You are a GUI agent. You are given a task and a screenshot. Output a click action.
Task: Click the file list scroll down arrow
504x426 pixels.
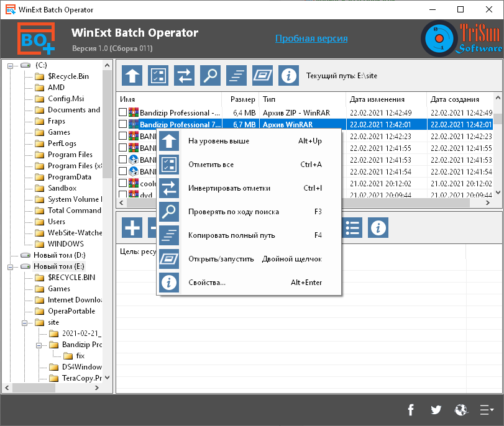498,193
